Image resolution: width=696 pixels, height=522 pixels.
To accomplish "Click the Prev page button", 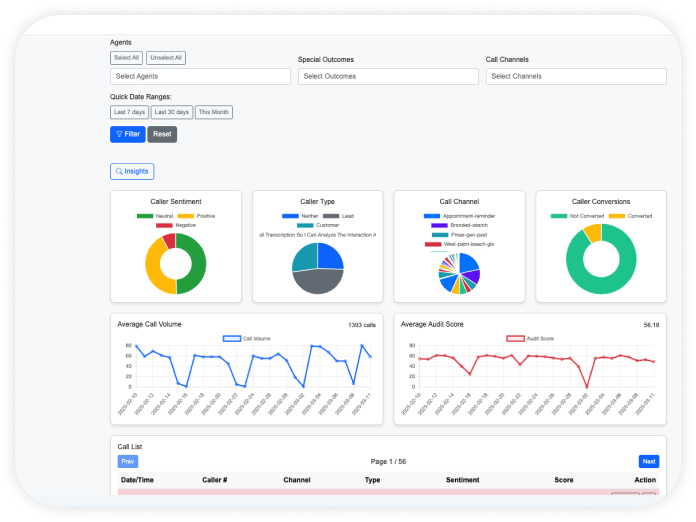I will tap(128, 462).
